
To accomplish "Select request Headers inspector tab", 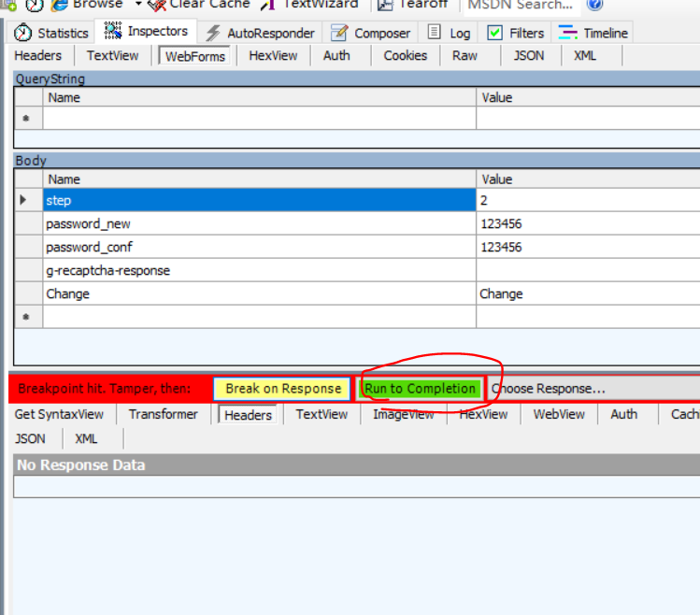I will pos(38,56).
